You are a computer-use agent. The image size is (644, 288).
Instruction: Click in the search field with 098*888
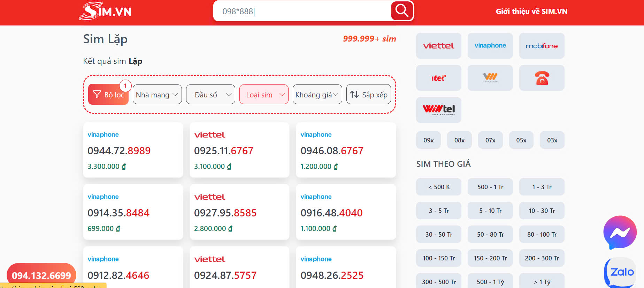click(x=302, y=11)
